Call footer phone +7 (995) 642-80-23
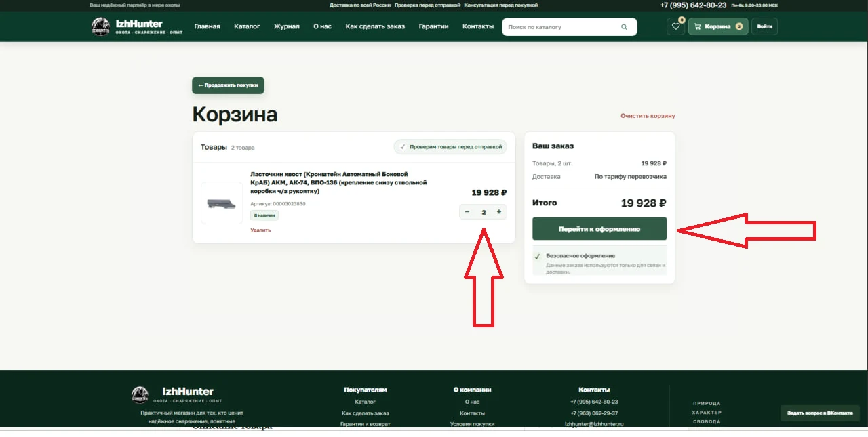Screen dimensions: 868x437 [594, 402]
